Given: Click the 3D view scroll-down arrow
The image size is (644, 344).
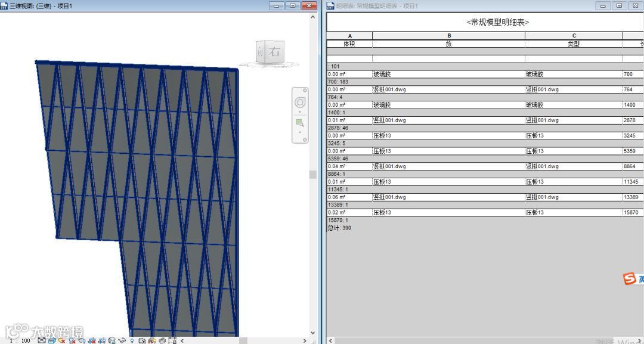Looking at the screenshot, I should (x=313, y=333).
